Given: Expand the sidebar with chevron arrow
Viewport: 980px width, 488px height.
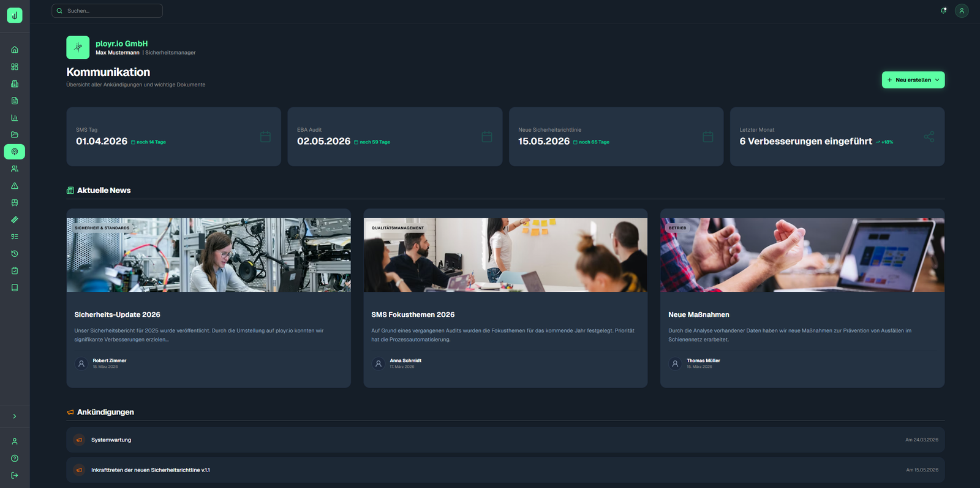Looking at the screenshot, I should [15, 416].
